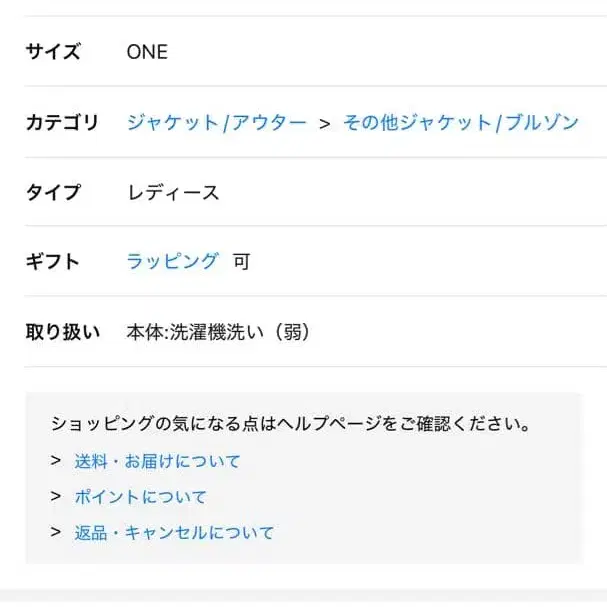Click the サイズ row label
The image size is (607, 607).
point(53,52)
